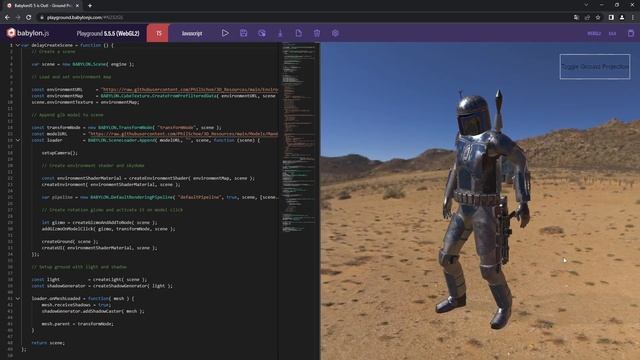Toggle Ground Projection button in scene
640x360 pixels.
coord(595,67)
